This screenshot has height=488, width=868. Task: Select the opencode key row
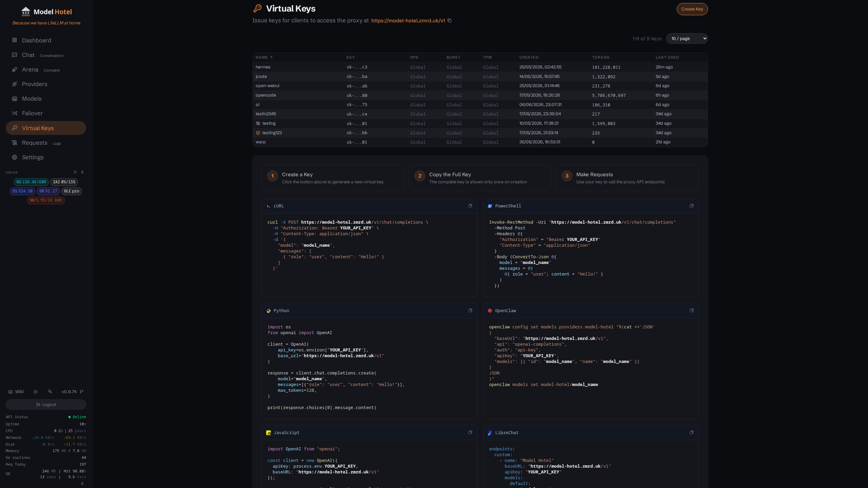pyautogui.click(x=480, y=95)
